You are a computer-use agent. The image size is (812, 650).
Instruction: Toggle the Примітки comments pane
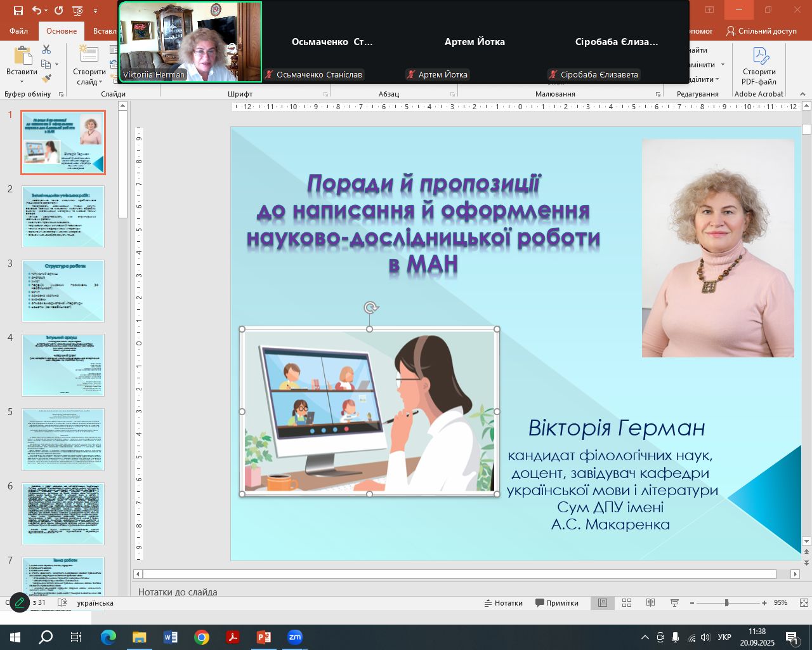tap(557, 603)
